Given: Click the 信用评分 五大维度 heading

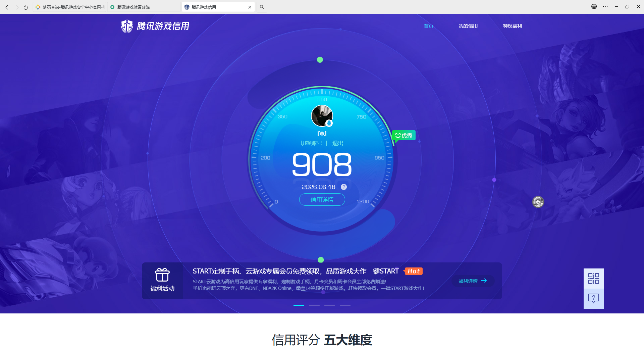Looking at the screenshot, I should (x=322, y=340).
